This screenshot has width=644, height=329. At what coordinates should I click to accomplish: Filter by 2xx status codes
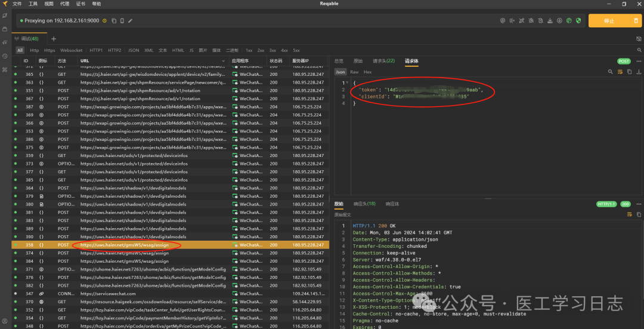pyautogui.click(x=261, y=50)
